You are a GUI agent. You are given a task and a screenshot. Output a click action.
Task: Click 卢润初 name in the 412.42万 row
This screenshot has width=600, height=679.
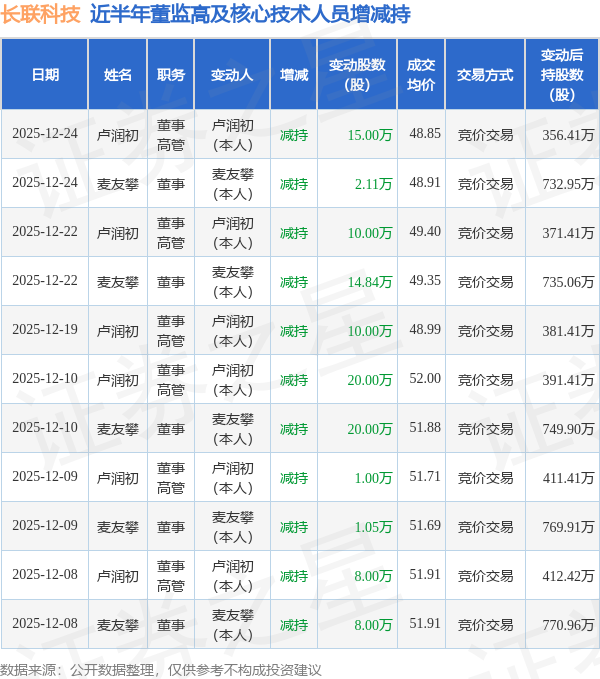[x=117, y=576]
